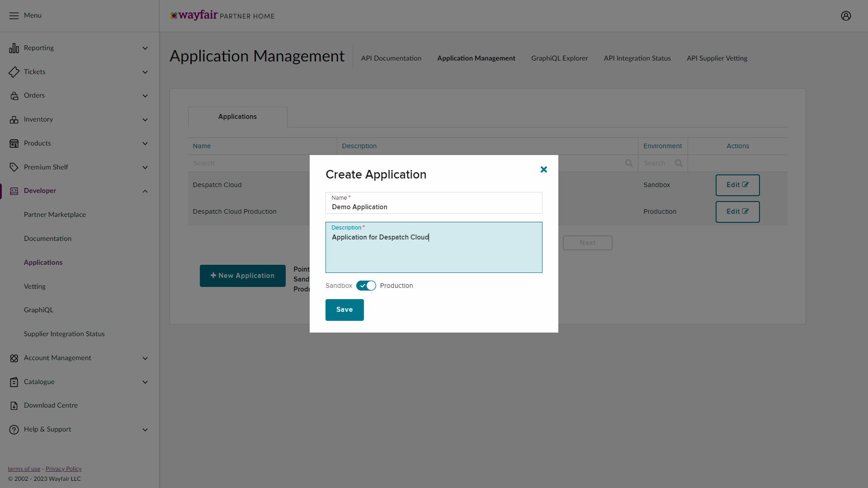Click the Products store icon
Screen dimensions: 868x488
14,143
